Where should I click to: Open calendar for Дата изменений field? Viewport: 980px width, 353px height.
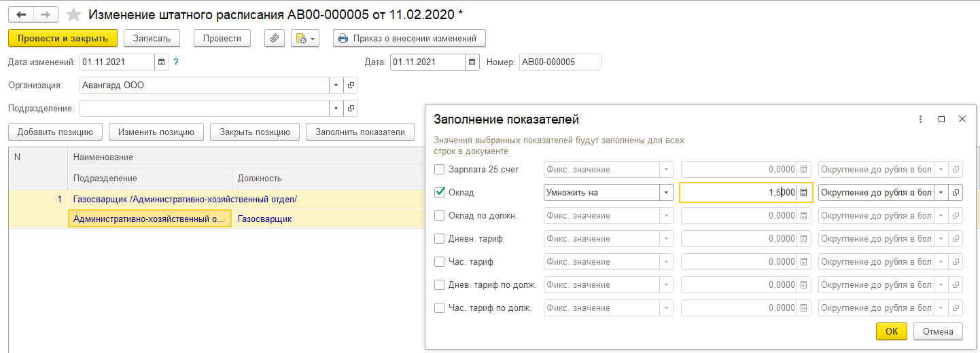click(x=162, y=62)
